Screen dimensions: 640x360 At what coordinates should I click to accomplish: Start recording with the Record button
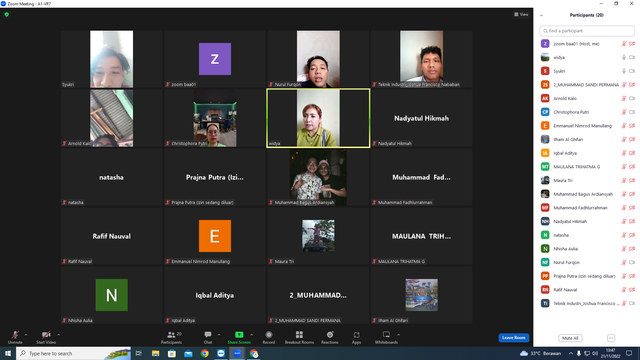click(x=269, y=337)
